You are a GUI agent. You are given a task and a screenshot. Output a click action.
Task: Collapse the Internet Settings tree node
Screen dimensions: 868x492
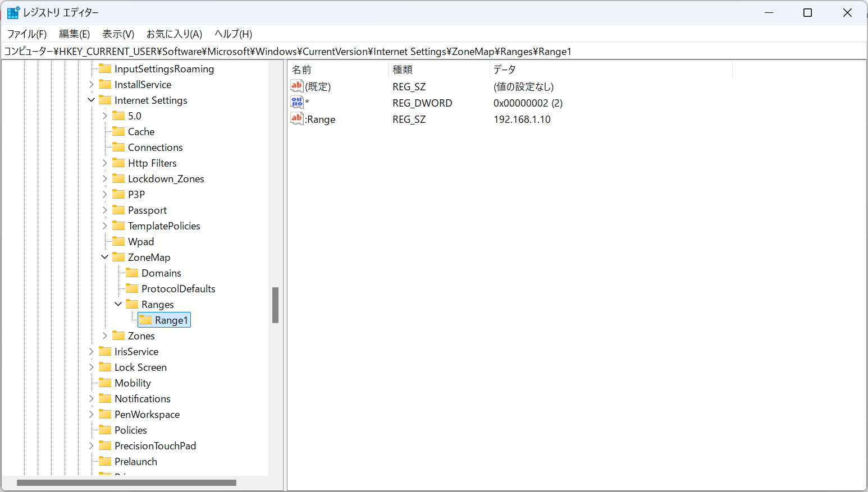click(x=92, y=100)
